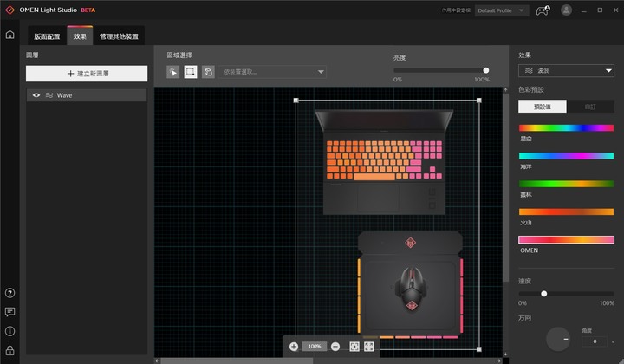624x364 pixels.
Task: Click the lock icon in sidebar
Action: pyautogui.click(x=10, y=350)
